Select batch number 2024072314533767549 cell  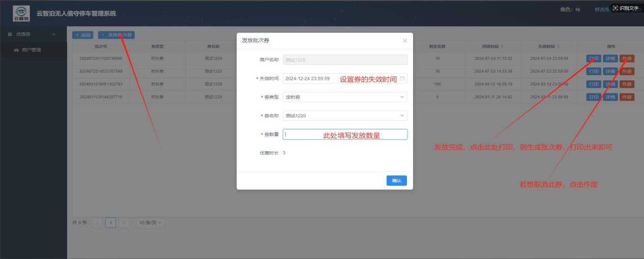pyautogui.click(x=101, y=71)
